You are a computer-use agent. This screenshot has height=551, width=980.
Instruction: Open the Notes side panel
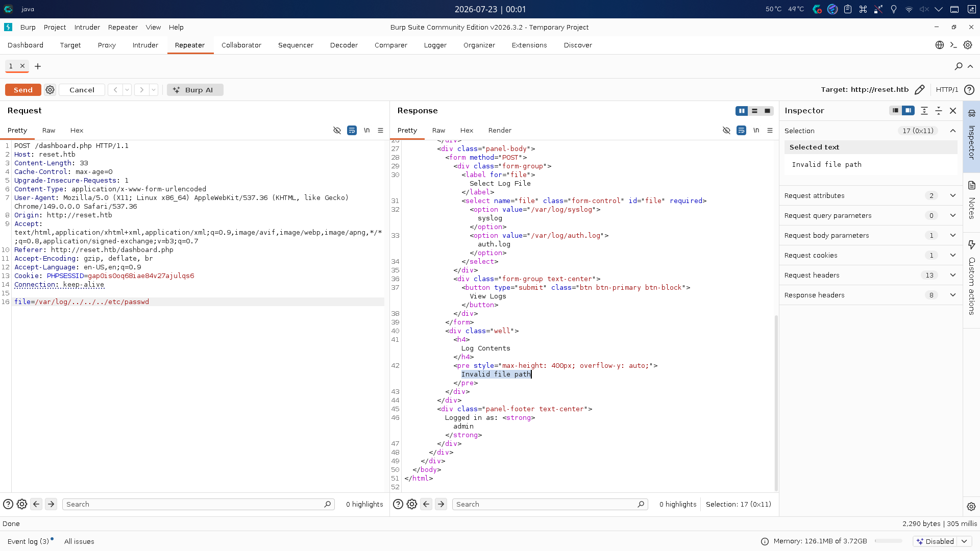pyautogui.click(x=971, y=200)
